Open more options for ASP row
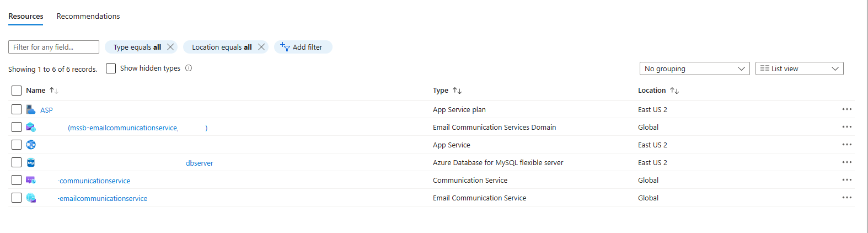This screenshot has width=868, height=233. (x=847, y=109)
